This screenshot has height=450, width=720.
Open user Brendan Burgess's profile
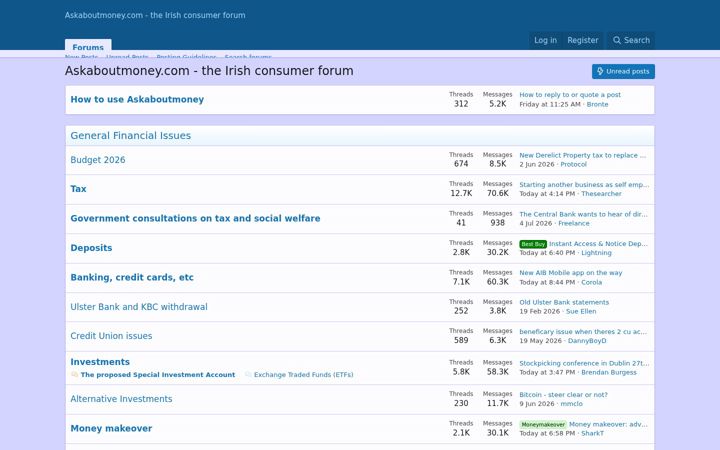pos(609,372)
